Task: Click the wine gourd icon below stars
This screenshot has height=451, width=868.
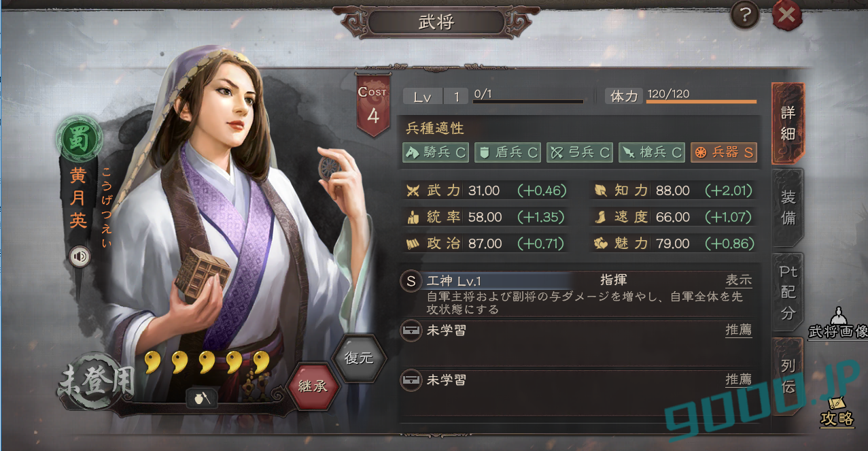Action: coord(202,398)
